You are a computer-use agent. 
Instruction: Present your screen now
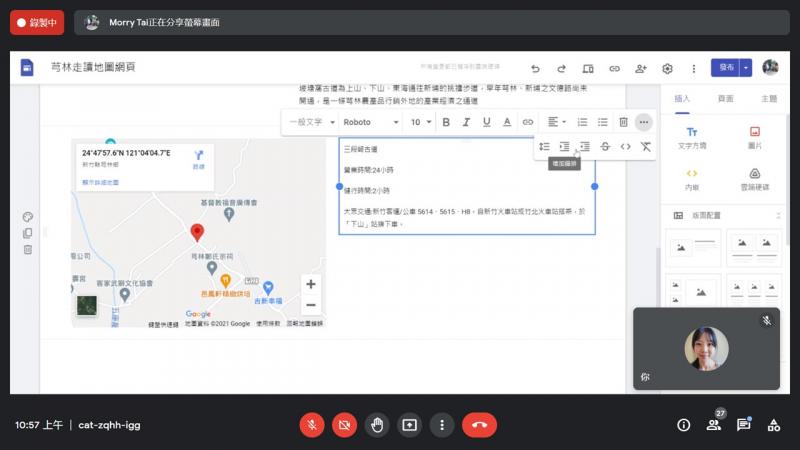tap(409, 425)
